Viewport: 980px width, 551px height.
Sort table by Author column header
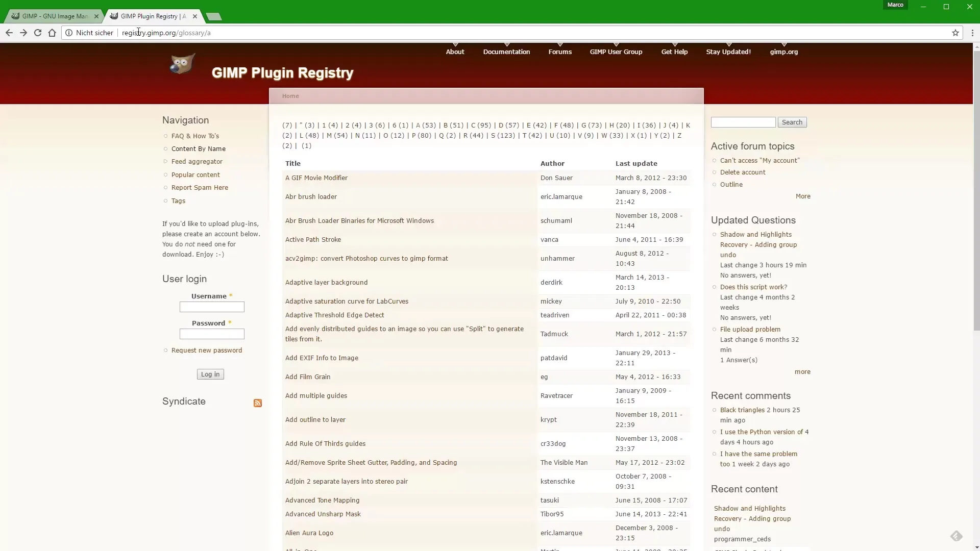pos(552,163)
